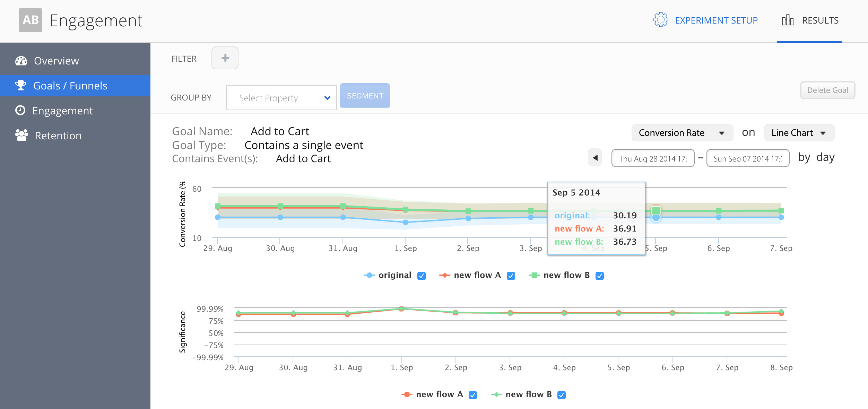Open the Engagement sidebar item

point(75,111)
